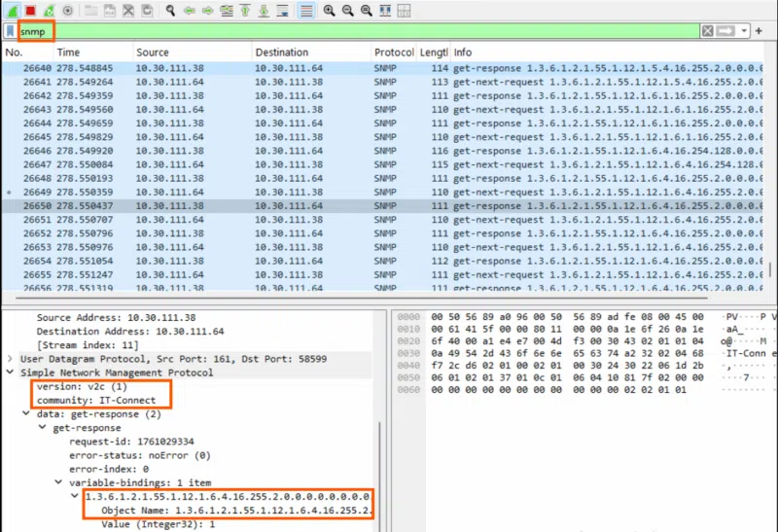Select error-status: noError (0) field

pos(139,455)
